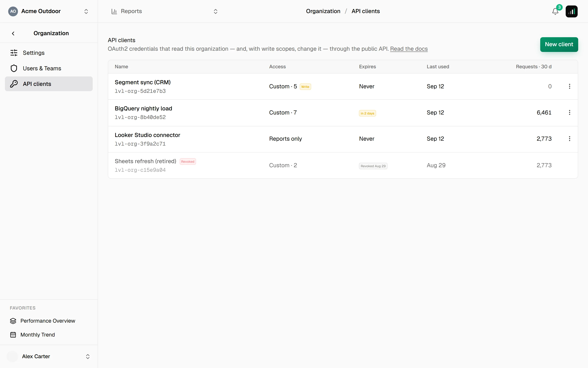Click the Reports only access value
The height and width of the screenshot is (368, 588).
tap(285, 139)
